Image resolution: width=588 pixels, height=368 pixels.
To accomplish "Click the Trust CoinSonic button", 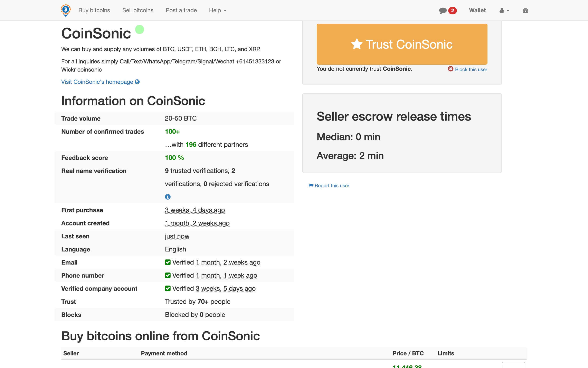I will click(402, 44).
